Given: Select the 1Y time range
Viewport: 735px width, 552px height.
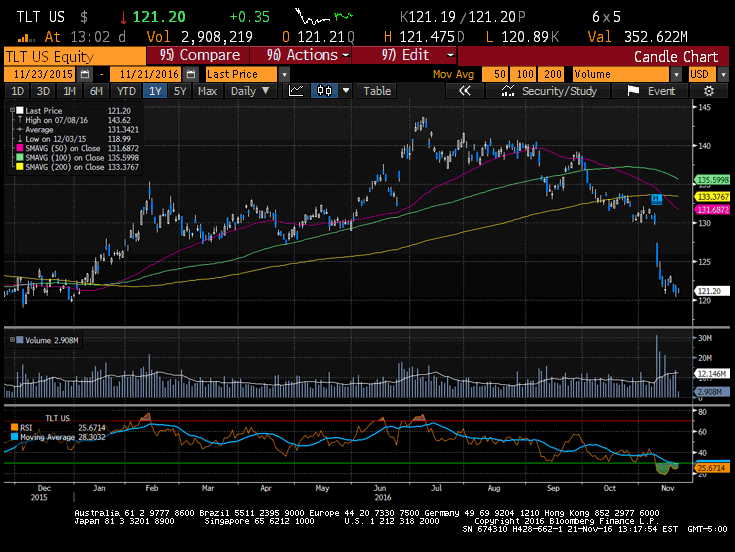Looking at the screenshot, I should click(x=155, y=90).
